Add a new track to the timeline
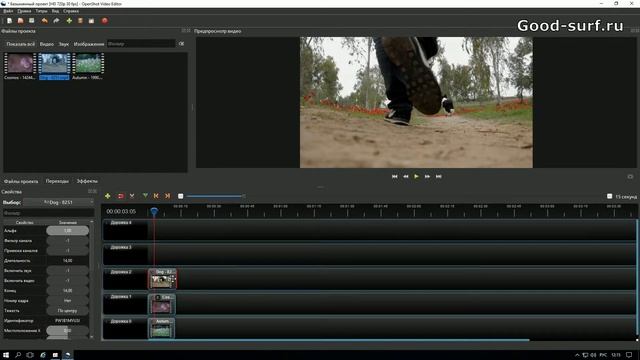640x360 pixels. coord(108,196)
